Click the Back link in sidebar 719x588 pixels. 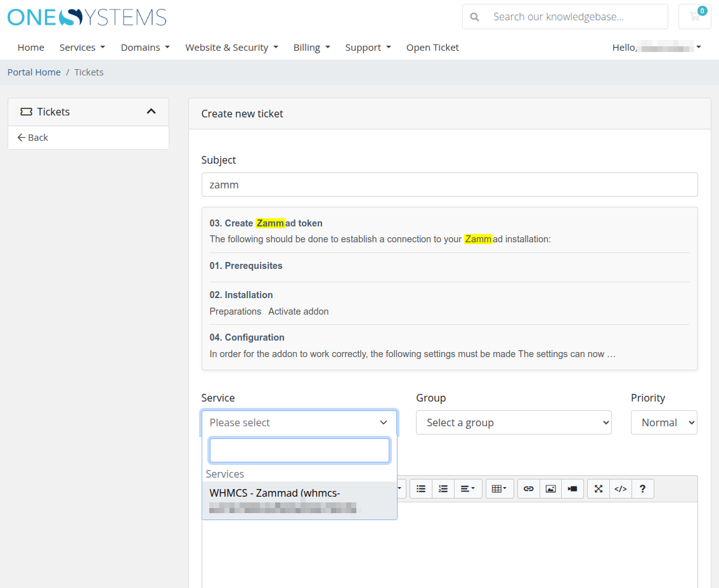(32, 138)
